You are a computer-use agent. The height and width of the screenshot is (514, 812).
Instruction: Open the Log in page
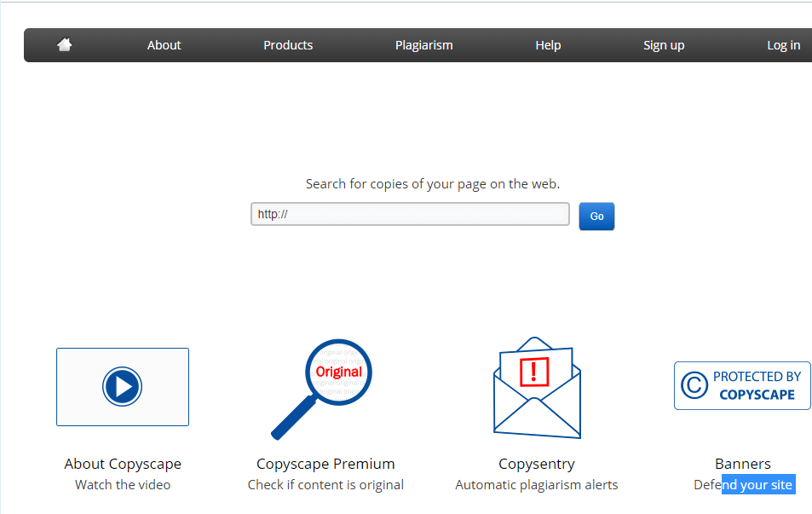coord(783,45)
